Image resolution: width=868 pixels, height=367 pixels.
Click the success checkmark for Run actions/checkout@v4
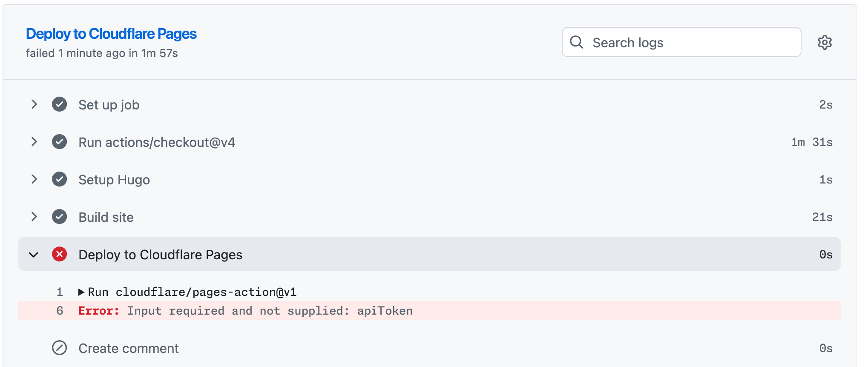(x=59, y=142)
